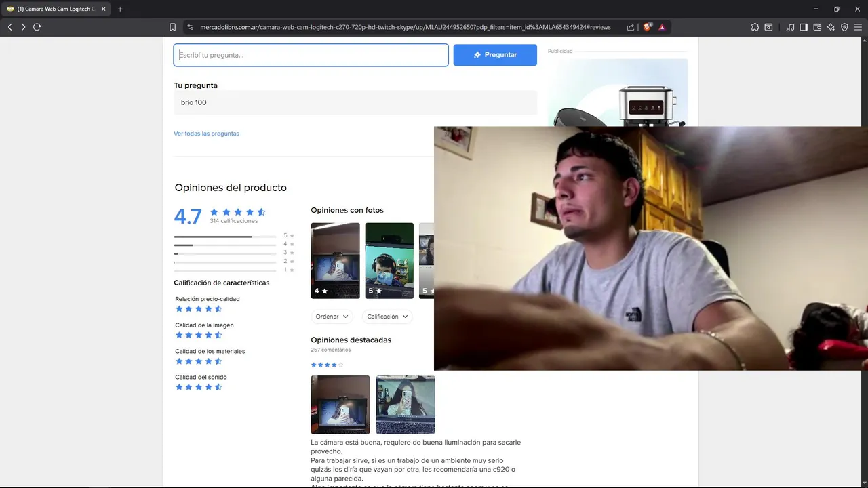868x488 pixels.
Task: Close the Camara Web Cam Logitech tab
Action: click(x=103, y=9)
